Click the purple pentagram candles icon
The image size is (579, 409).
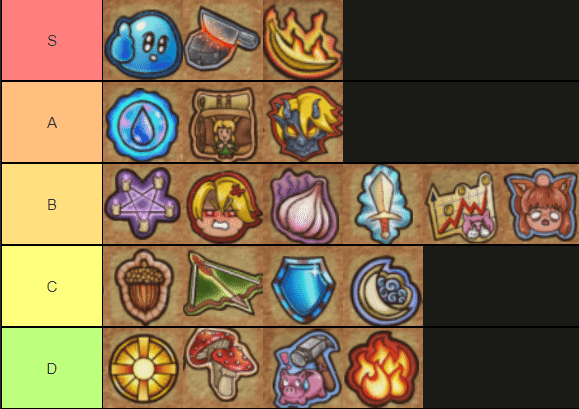[x=143, y=204]
